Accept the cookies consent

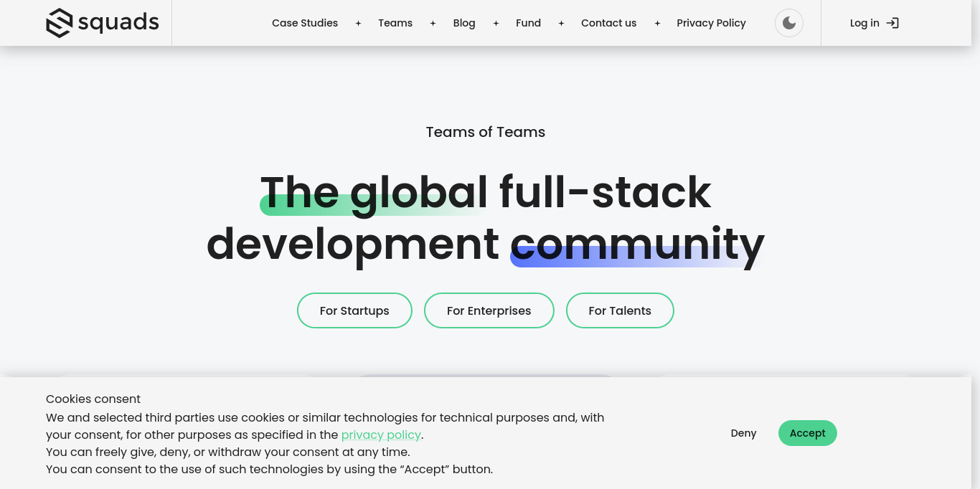(807, 433)
